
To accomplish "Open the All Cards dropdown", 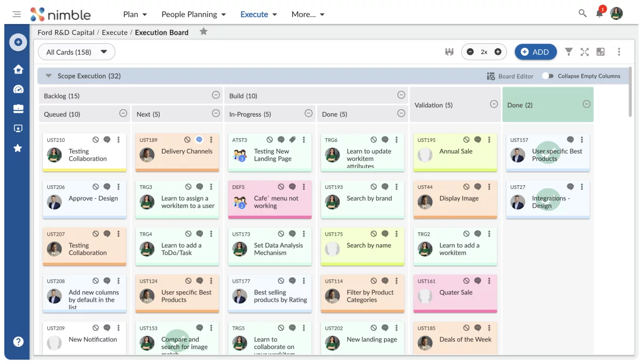I will pyautogui.click(x=76, y=51).
